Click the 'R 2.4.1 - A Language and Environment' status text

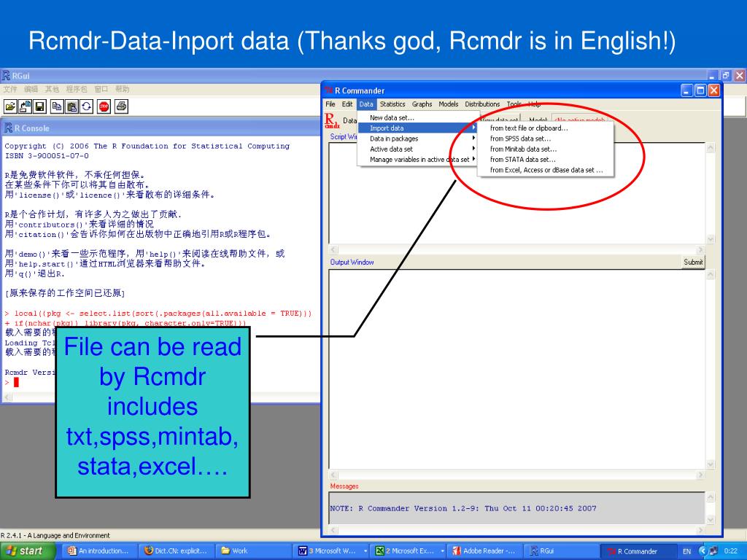pyautogui.click(x=55, y=535)
